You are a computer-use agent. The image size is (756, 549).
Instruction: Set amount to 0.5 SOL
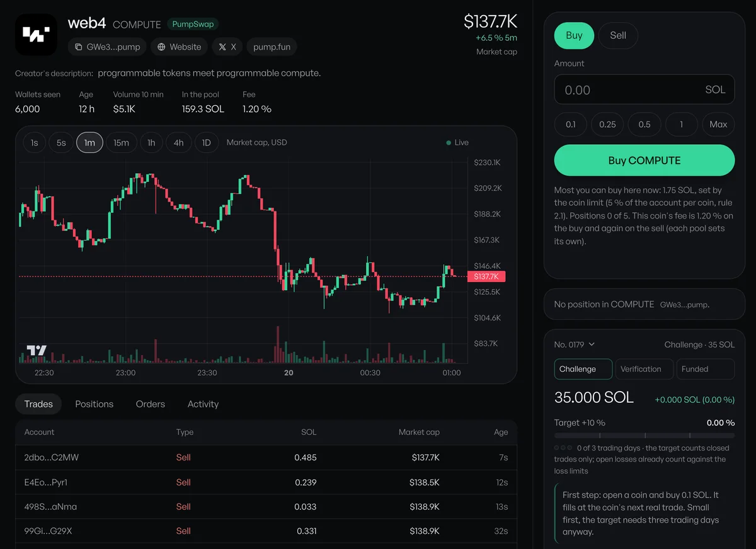(x=644, y=125)
